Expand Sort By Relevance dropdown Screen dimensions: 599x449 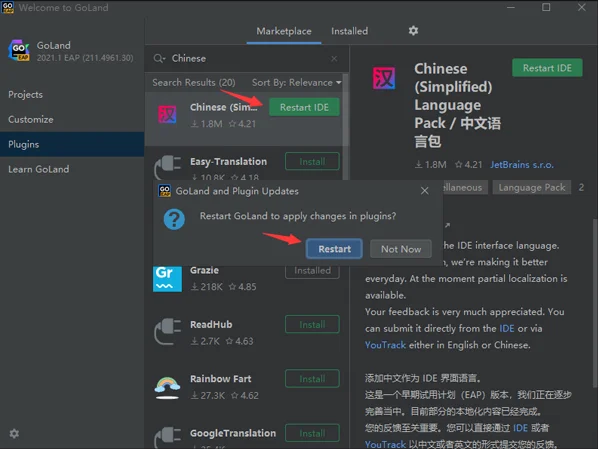pyautogui.click(x=296, y=83)
